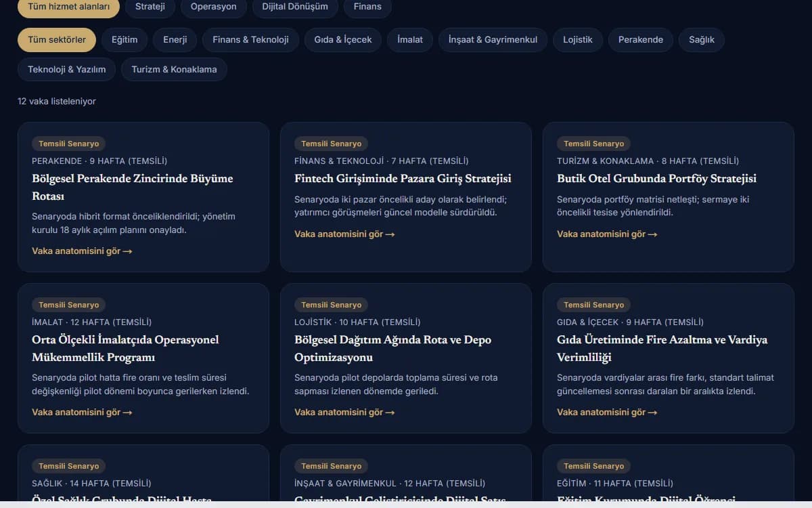Select the Finans service area chip

(367, 7)
